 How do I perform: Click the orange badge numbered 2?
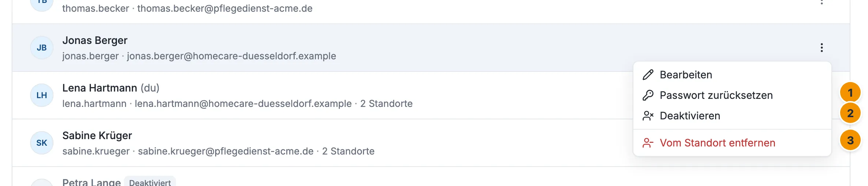pos(850,113)
